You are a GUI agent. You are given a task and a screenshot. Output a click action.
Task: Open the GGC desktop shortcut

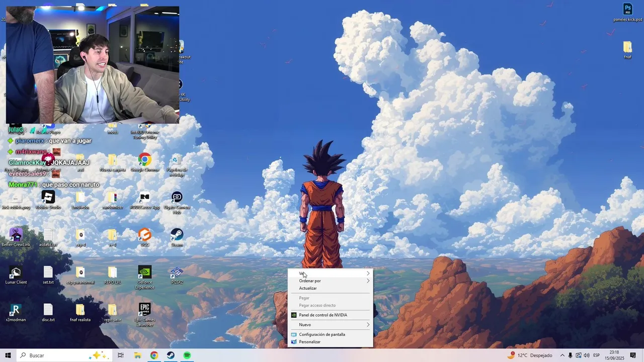[x=145, y=237]
